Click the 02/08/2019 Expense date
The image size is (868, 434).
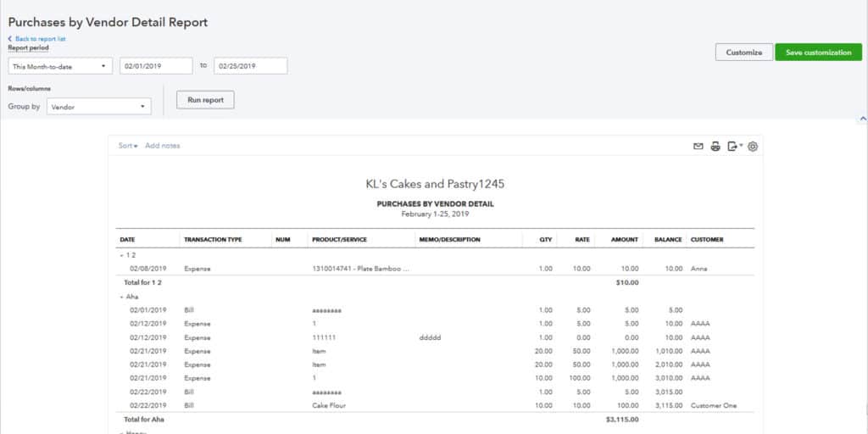148,269
